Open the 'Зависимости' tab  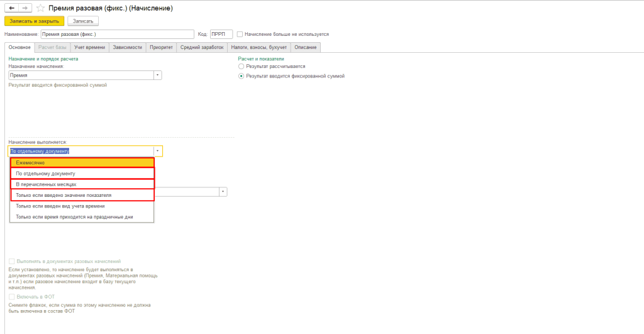coord(127,47)
